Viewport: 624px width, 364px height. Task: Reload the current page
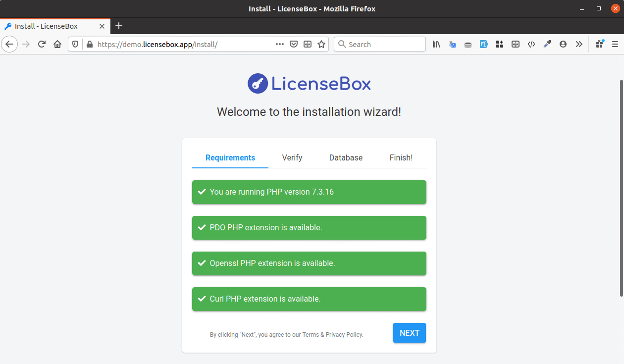pos(42,44)
